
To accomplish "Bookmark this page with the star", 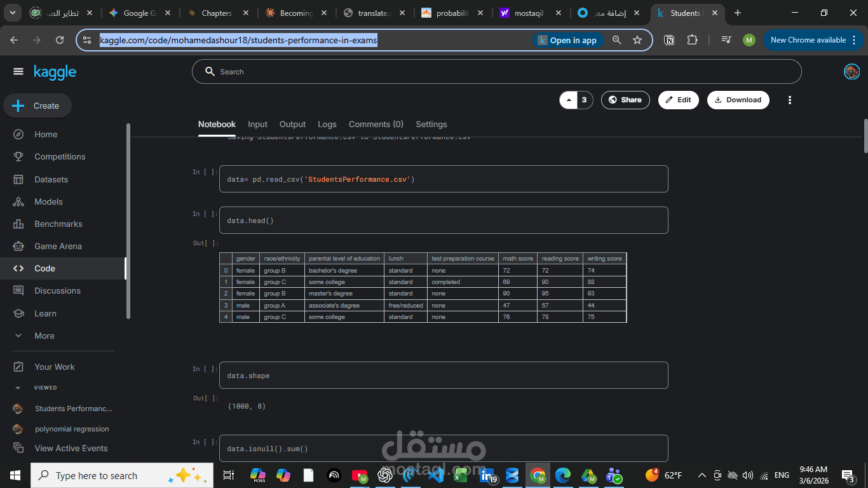I will pyautogui.click(x=637, y=40).
